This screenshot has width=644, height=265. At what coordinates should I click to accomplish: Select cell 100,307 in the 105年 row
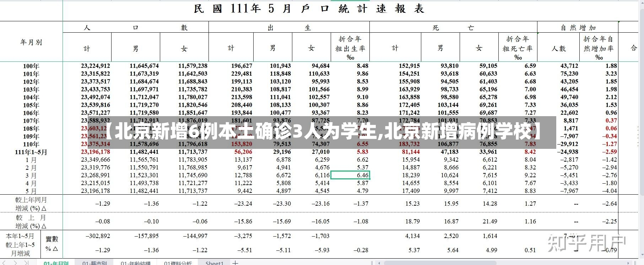(x=319, y=105)
